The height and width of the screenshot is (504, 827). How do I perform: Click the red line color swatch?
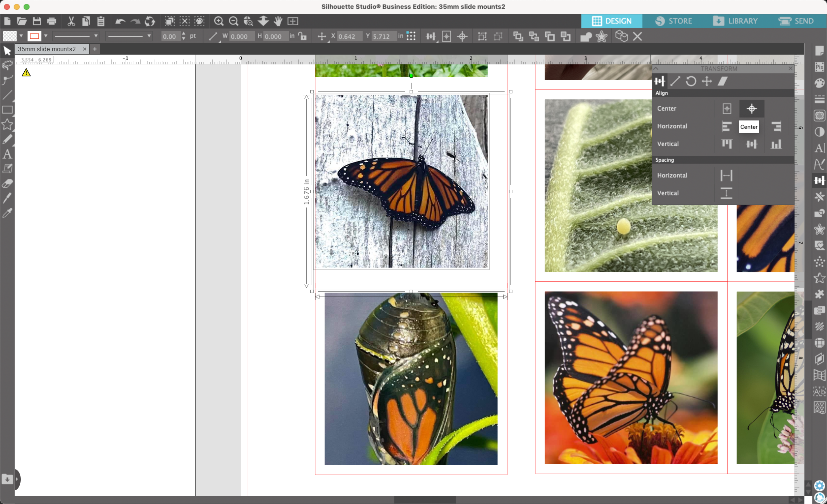[x=34, y=36]
